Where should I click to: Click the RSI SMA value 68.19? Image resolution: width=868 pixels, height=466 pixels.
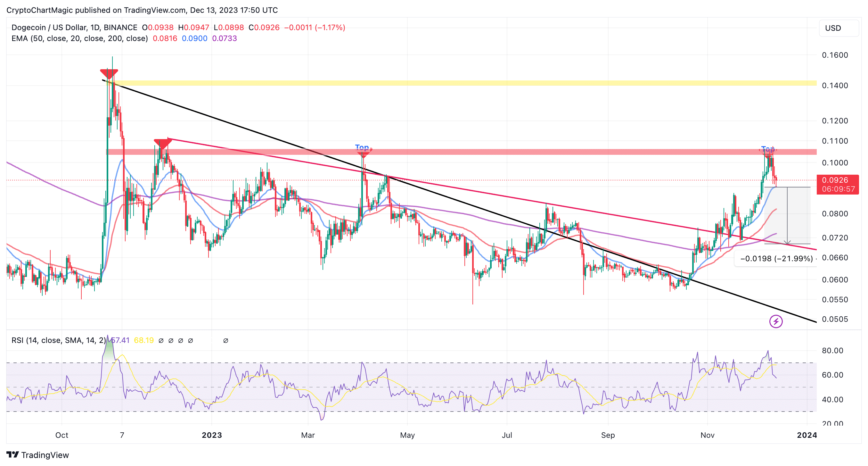click(144, 340)
